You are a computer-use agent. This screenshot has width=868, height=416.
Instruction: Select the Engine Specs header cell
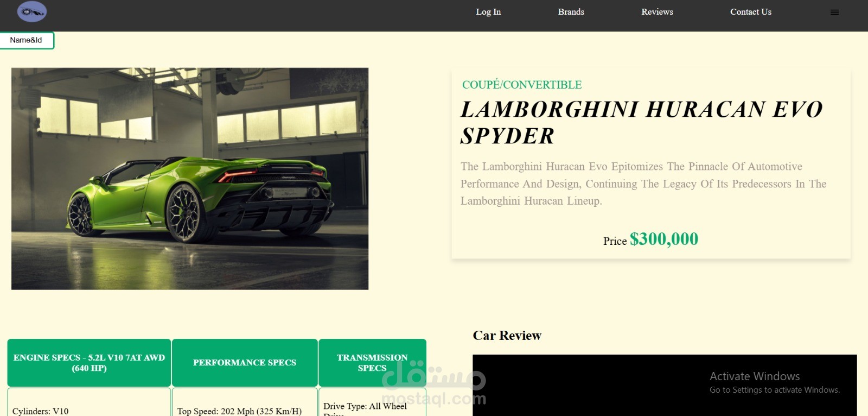click(x=89, y=363)
